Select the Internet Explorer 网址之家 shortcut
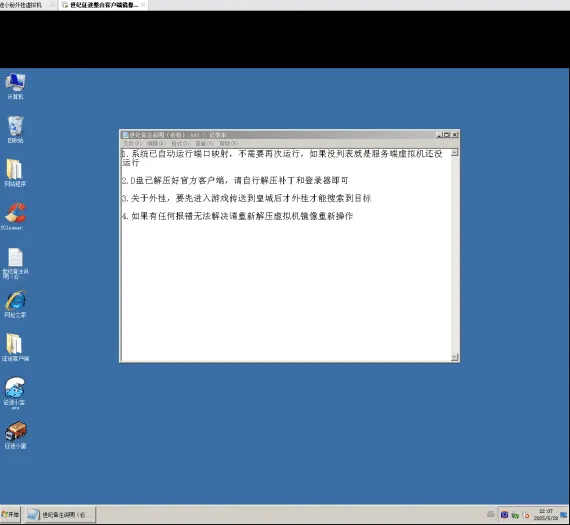570x525 pixels. click(x=15, y=304)
